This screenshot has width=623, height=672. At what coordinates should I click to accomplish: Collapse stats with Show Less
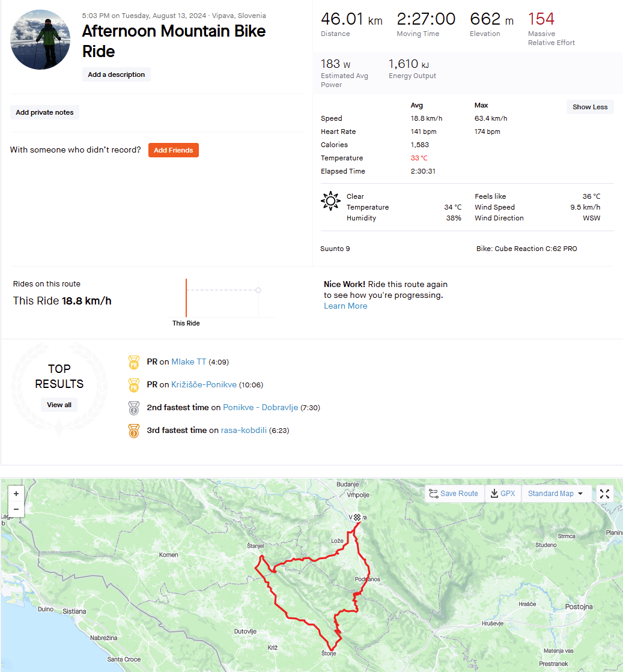[x=590, y=107]
